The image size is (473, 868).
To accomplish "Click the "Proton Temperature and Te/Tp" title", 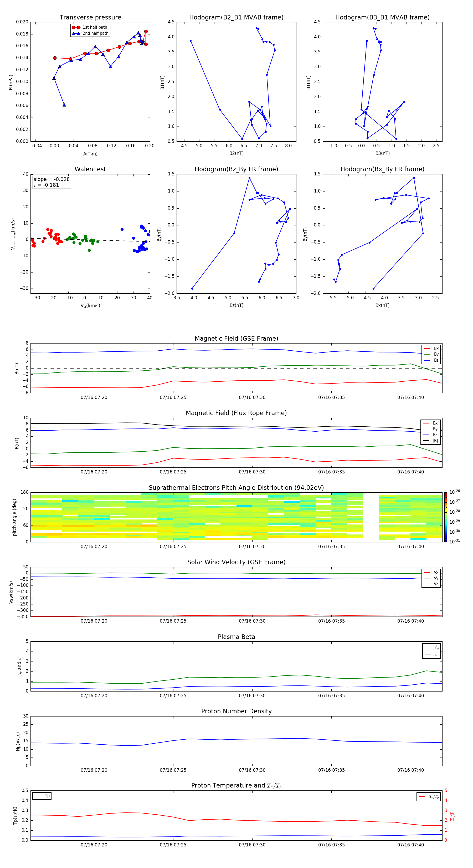I will tap(236, 786).
